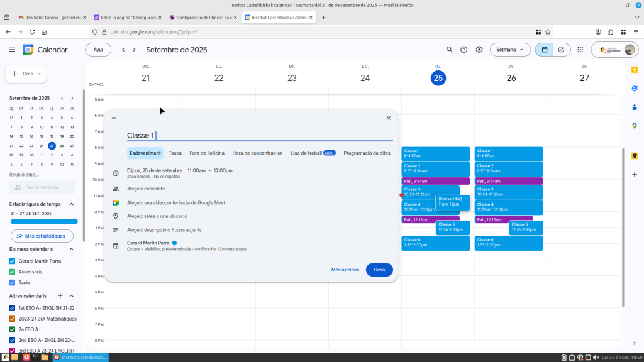Screen dimensions: 644x362
Task: Select the Fora de l'oficina tab
Action: [207, 153]
